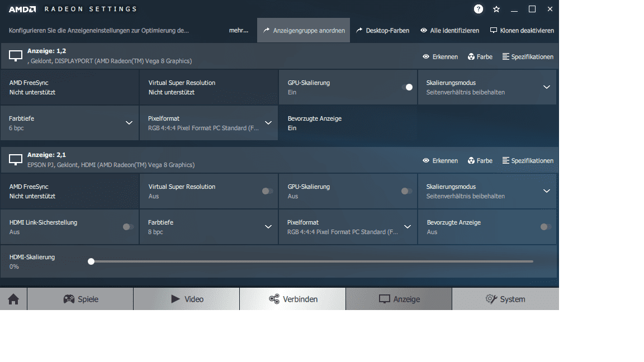Click the monitor icon of Klonen deaktivieren
644x362 pixels.
click(494, 30)
